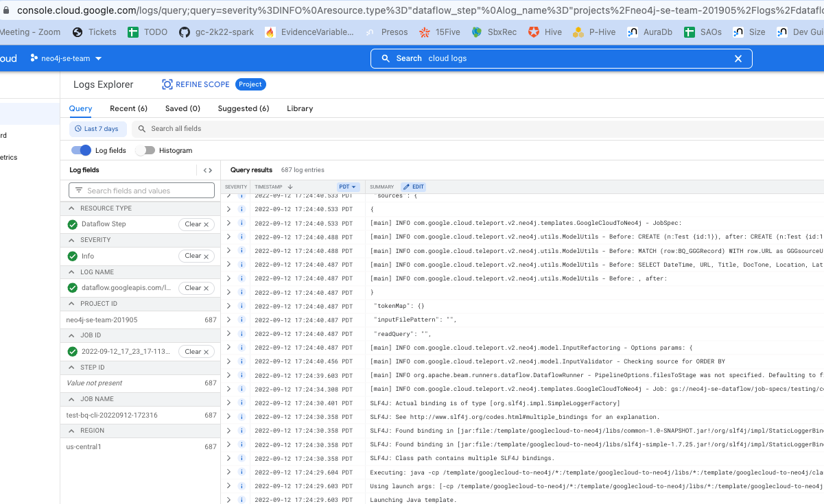This screenshot has height=504, width=824.
Task: Collapse the SEVERITY section
Action: click(x=71, y=240)
